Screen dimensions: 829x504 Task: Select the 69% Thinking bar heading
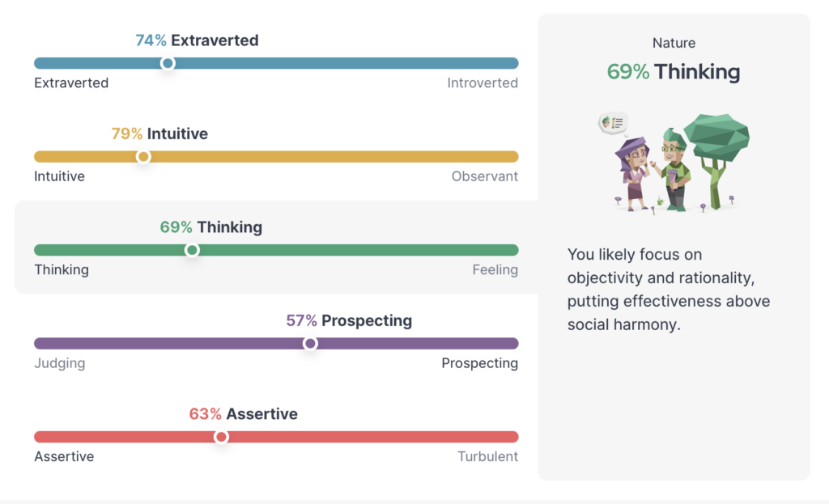[211, 227]
